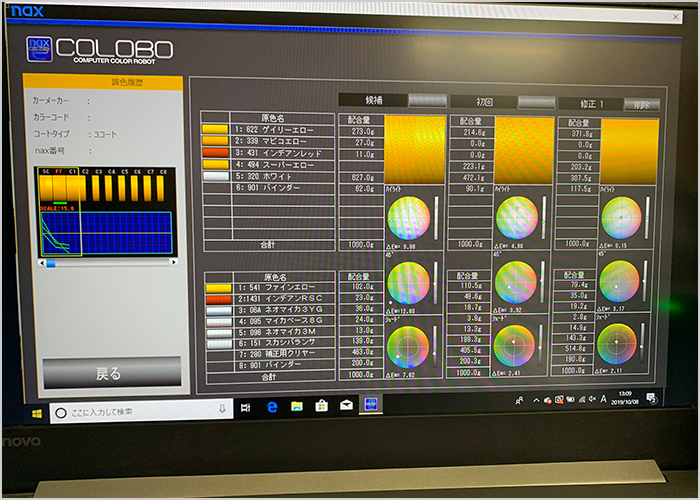This screenshot has height=500, width=700.
Task: Open Microsoft Store from the taskbar
Action: click(321, 405)
